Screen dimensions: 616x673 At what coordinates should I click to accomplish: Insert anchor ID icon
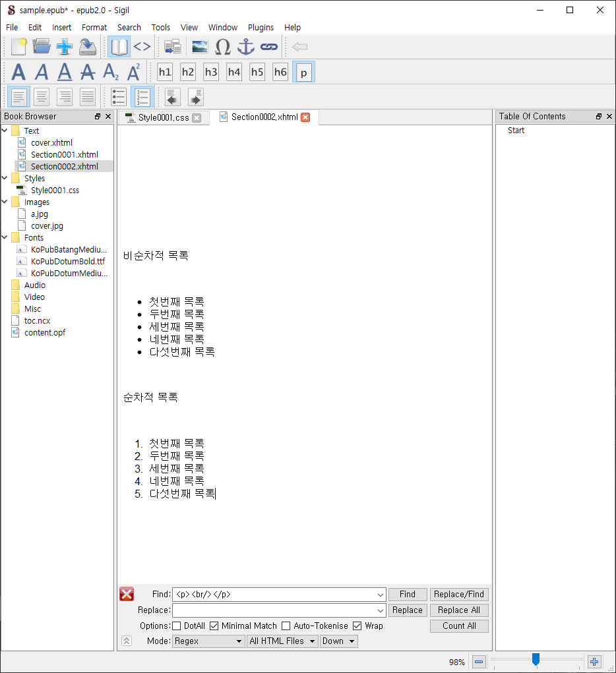point(246,47)
